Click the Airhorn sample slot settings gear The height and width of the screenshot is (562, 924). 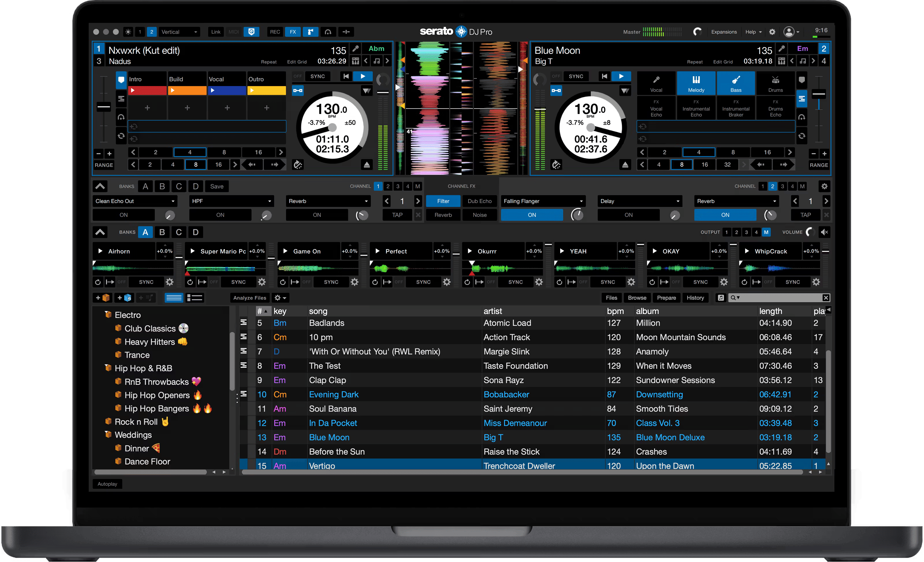tap(169, 282)
